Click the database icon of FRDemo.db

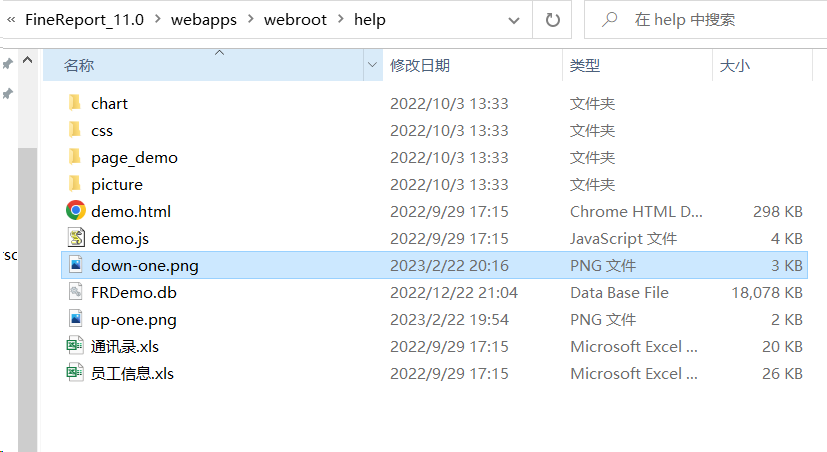point(76,292)
